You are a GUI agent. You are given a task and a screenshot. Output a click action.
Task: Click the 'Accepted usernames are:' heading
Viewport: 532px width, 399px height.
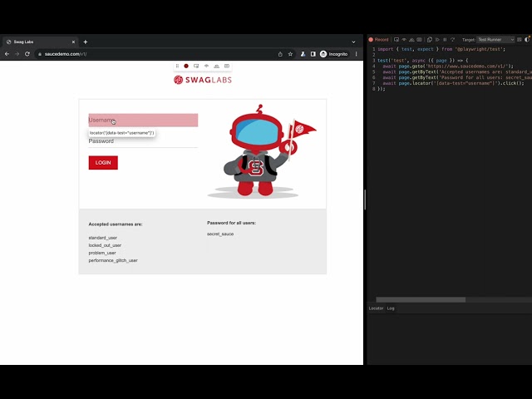(116, 224)
